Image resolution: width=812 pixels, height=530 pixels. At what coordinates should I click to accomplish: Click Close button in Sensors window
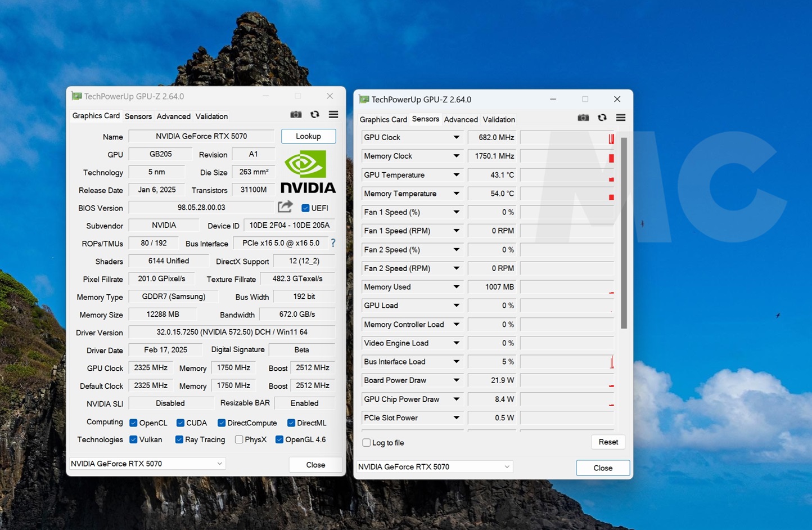coord(603,468)
